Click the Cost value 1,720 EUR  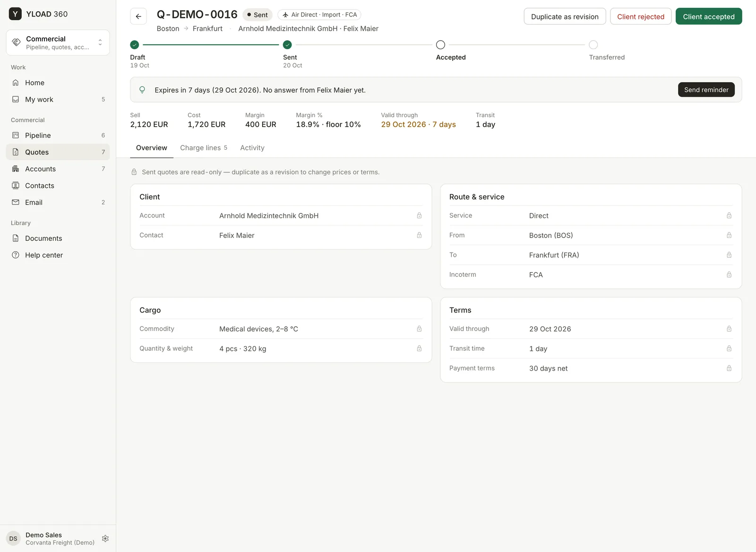pos(206,125)
